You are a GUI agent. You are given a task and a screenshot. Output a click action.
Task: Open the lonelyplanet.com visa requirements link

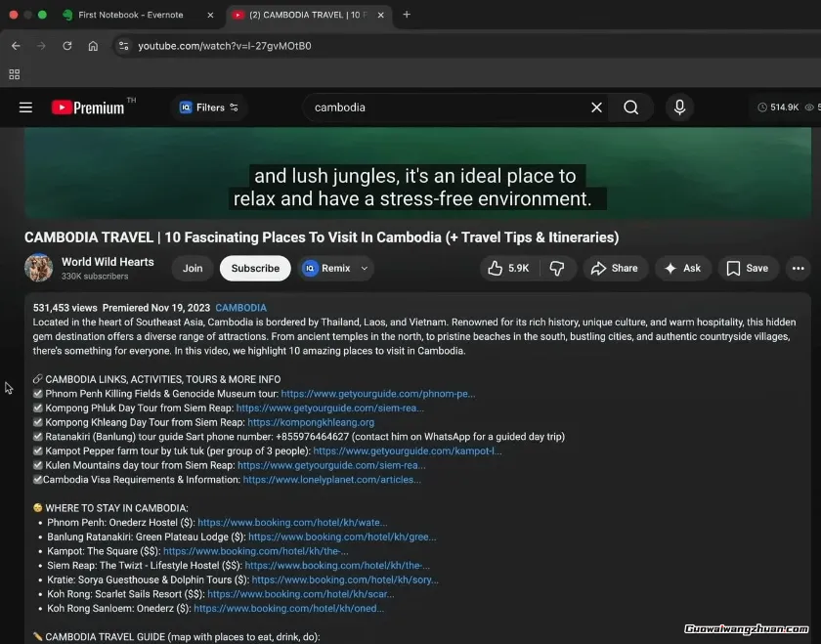coord(331,480)
